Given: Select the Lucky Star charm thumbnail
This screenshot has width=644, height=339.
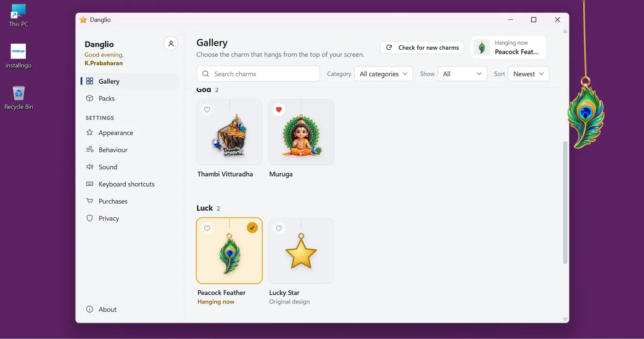Looking at the screenshot, I should pos(301,251).
